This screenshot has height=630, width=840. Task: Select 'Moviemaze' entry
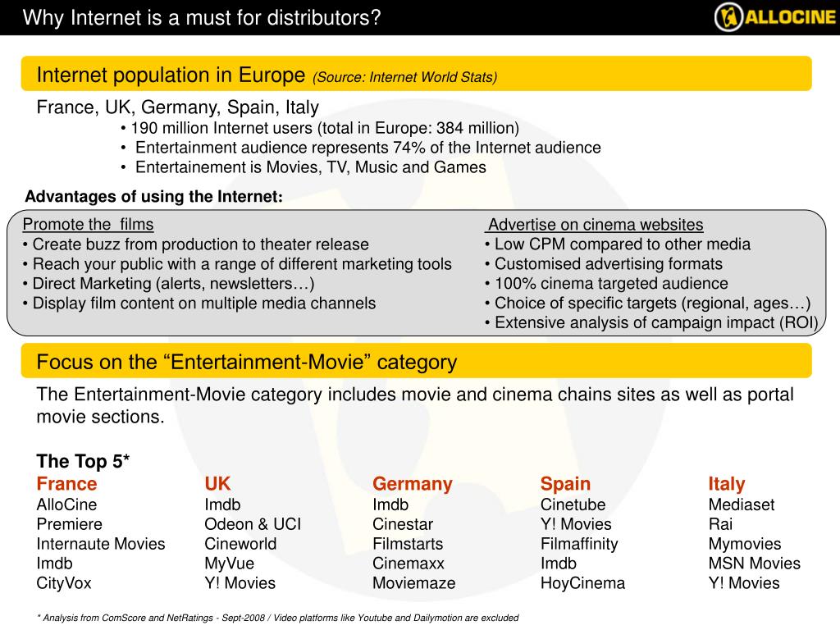[x=414, y=583]
